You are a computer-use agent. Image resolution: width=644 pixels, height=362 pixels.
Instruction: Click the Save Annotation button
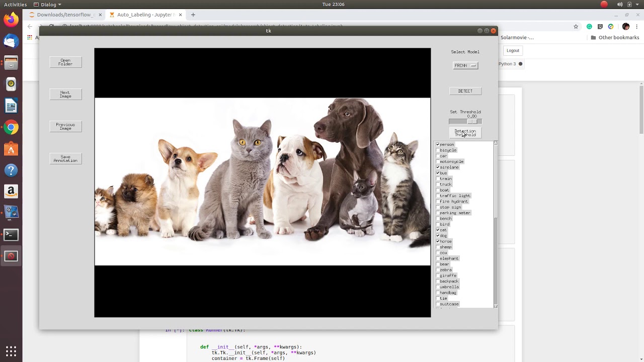coord(65,158)
